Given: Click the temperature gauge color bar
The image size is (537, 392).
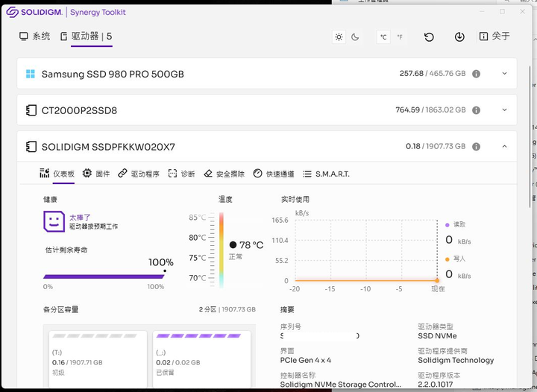Looking at the screenshot, I should pos(222,250).
